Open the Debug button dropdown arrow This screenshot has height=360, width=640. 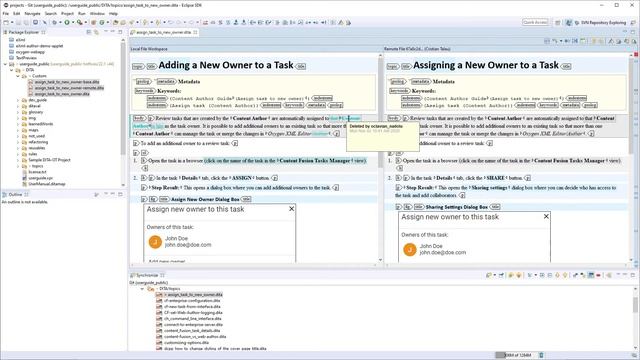point(60,22)
